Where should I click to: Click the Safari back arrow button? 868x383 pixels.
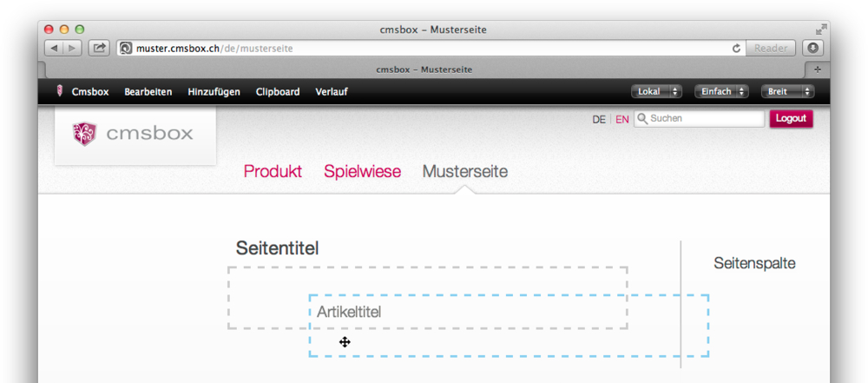click(x=54, y=49)
